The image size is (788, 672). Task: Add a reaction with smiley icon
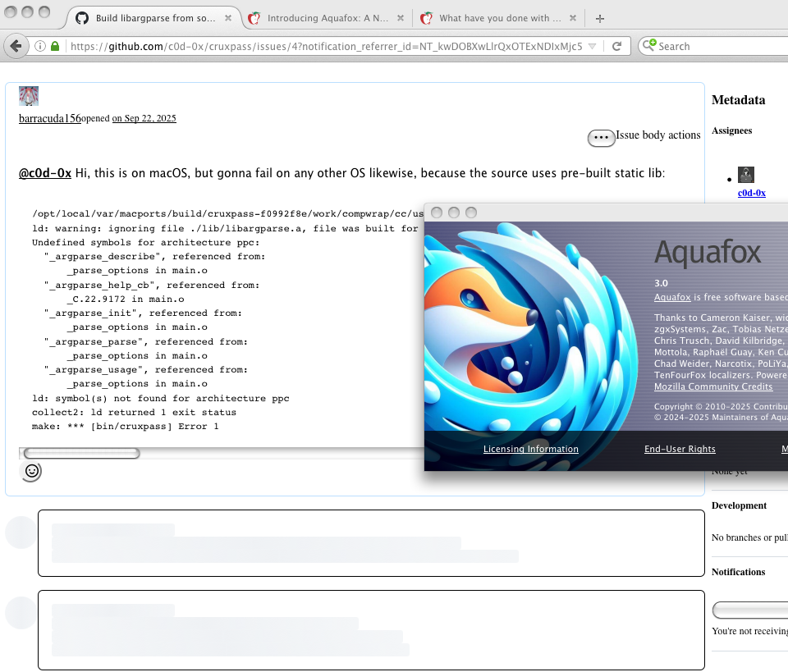point(32,471)
